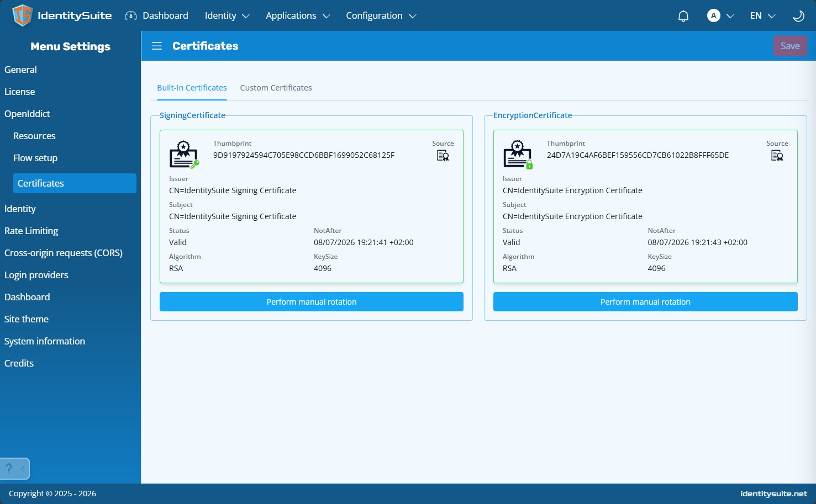This screenshot has height=504, width=816.
Task: Switch to Custom Certificates tab
Action: (276, 88)
